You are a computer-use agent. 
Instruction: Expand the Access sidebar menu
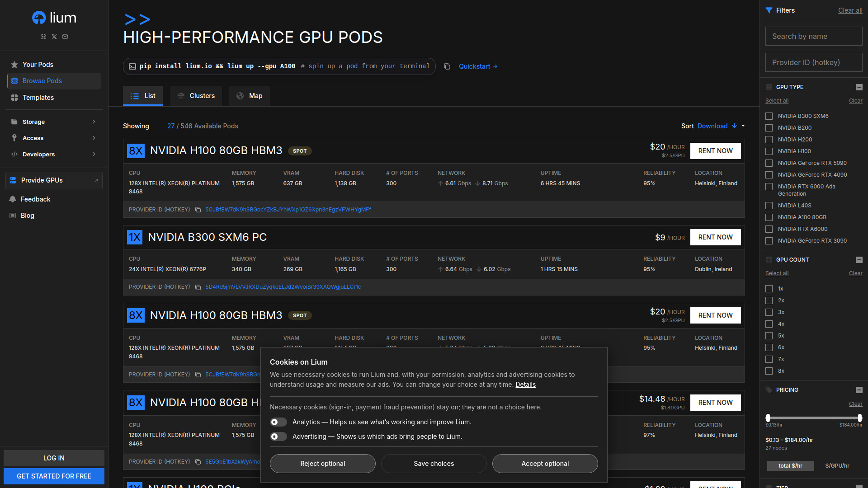54,138
